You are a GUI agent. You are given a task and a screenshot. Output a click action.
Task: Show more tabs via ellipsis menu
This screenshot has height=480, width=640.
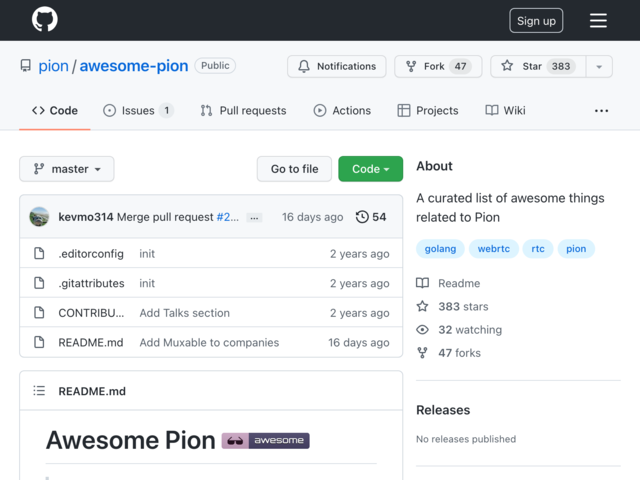pos(601,111)
